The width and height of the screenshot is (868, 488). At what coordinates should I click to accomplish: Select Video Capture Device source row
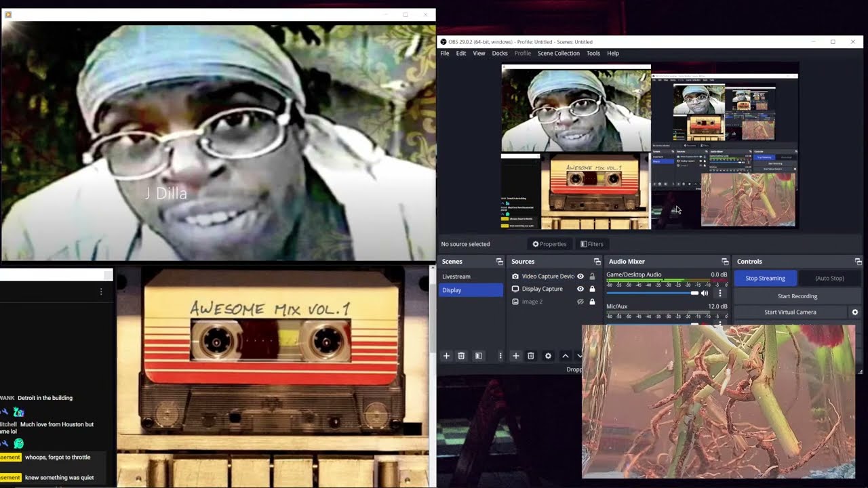[554, 277]
